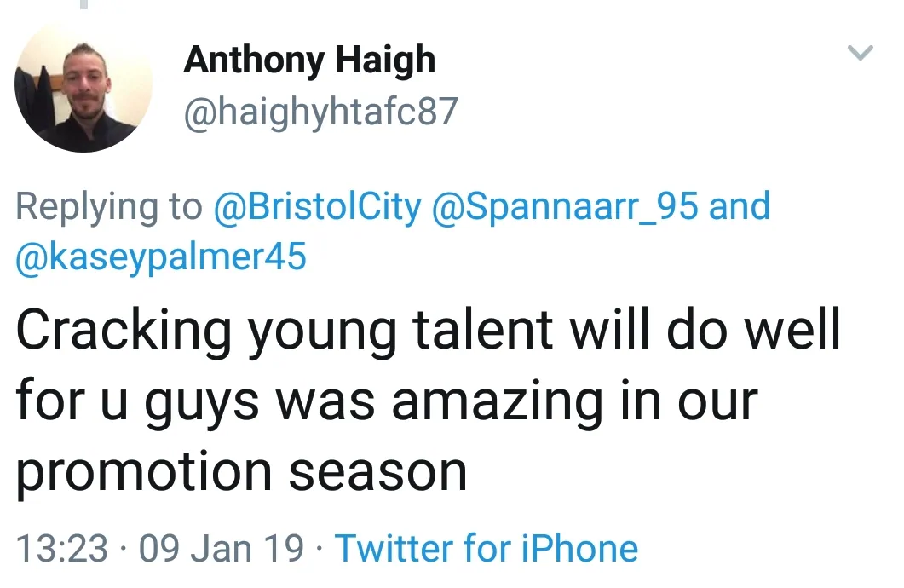Image resolution: width=904 pixels, height=588 pixels.
Task: Click the 'Cracking young talent' first line
Action: 426,332
